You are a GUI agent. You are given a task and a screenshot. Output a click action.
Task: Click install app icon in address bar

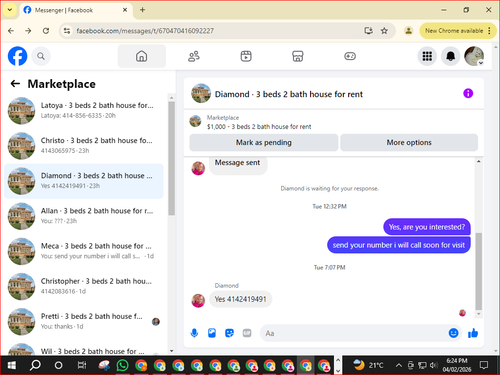[x=368, y=31]
